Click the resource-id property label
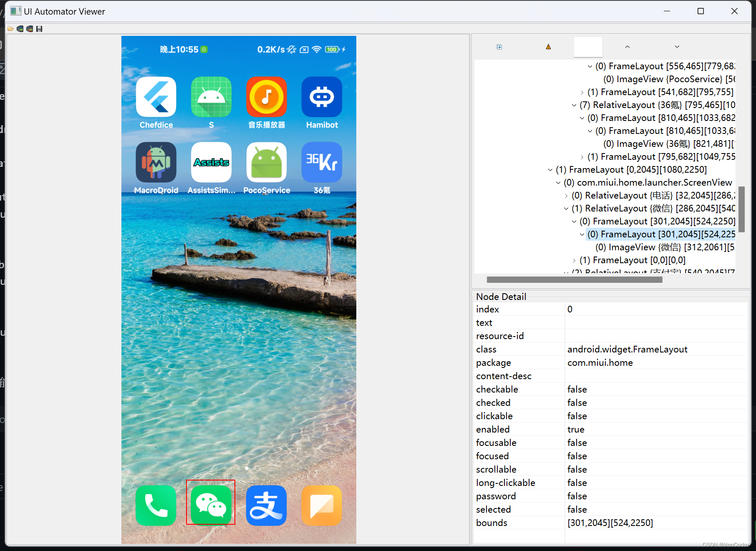Screen dimensions: 756x551 pyautogui.click(x=500, y=336)
